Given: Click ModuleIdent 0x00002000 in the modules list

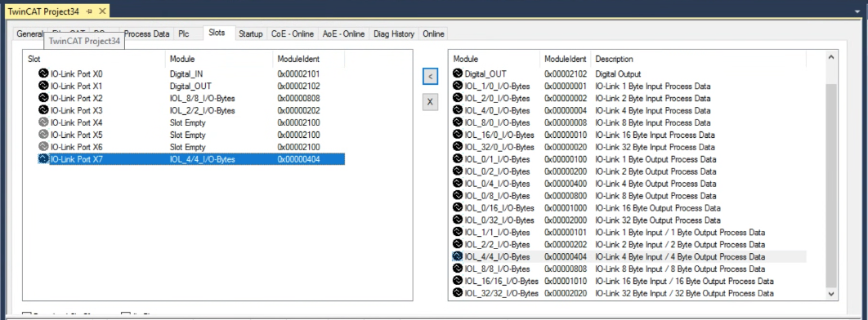Looking at the screenshot, I should click(566, 220).
